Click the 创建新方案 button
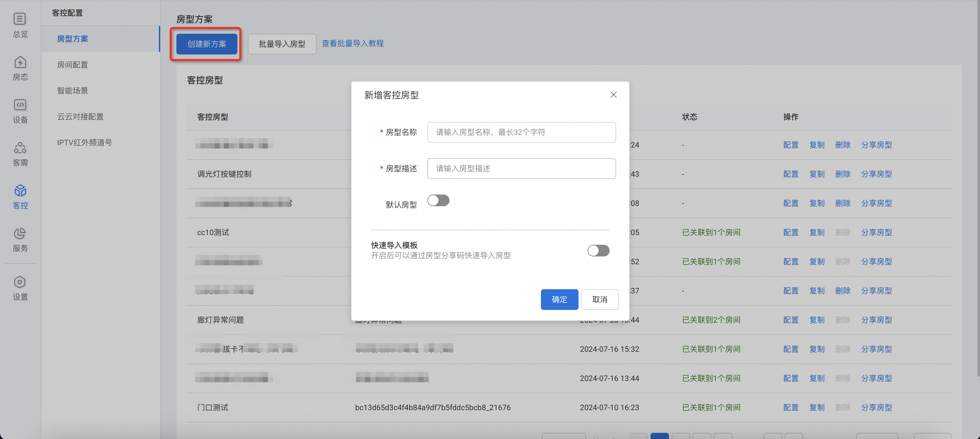Image resolution: width=980 pixels, height=439 pixels. tap(207, 44)
